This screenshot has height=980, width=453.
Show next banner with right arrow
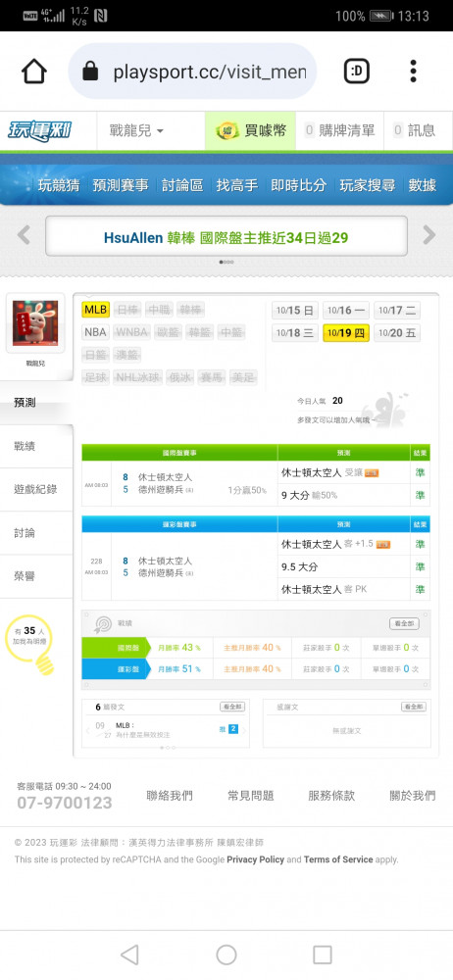tap(429, 235)
